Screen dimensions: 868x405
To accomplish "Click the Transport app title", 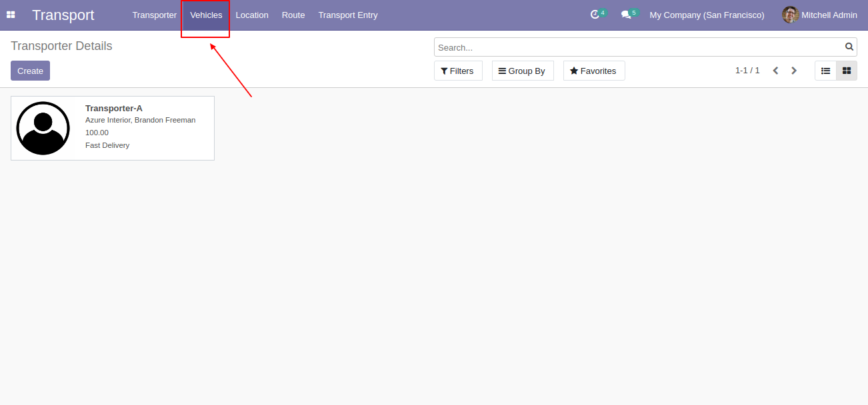I will [x=63, y=15].
